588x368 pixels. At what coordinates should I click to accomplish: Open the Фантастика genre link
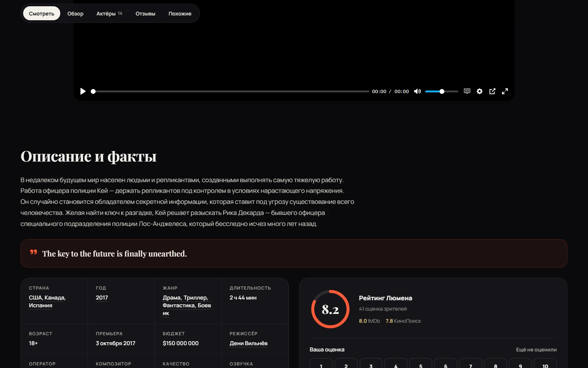pyautogui.click(x=179, y=305)
